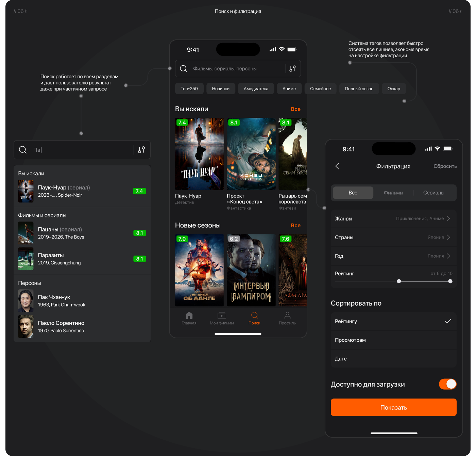Open the Легенда об Аанге poster
476x456 pixels.
pyautogui.click(x=199, y=270)
